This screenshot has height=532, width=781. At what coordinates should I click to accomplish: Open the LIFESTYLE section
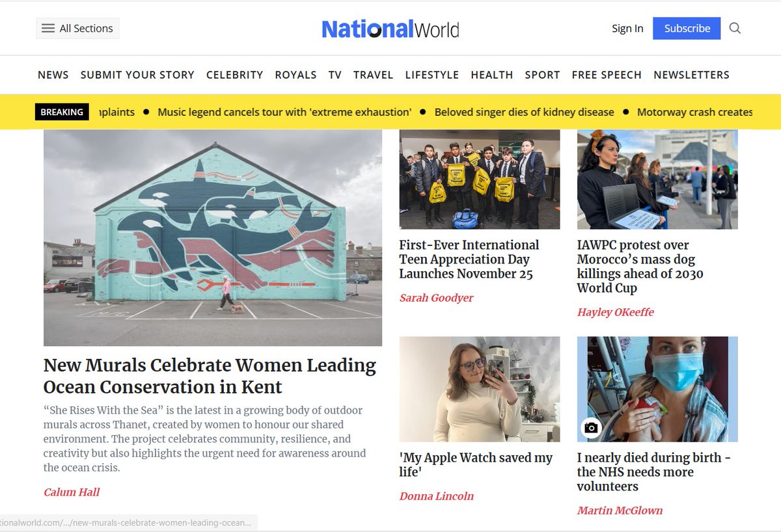tap(432, 74)
